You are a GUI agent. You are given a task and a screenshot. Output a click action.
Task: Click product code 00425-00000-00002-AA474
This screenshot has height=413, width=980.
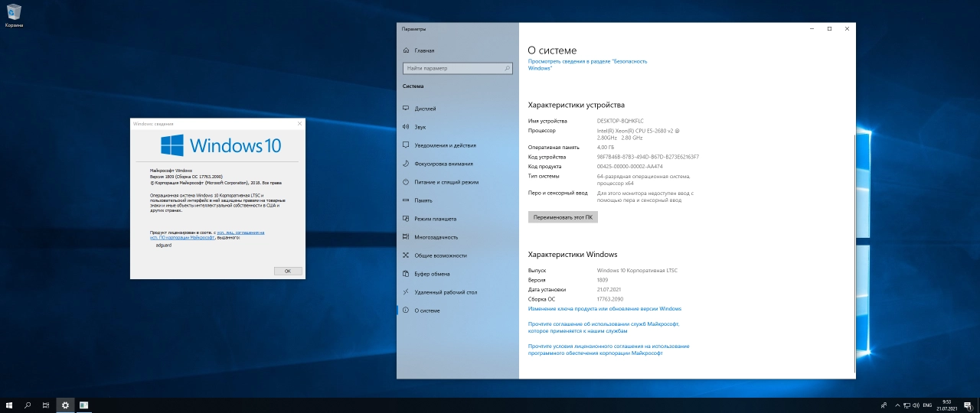(630, 166)
